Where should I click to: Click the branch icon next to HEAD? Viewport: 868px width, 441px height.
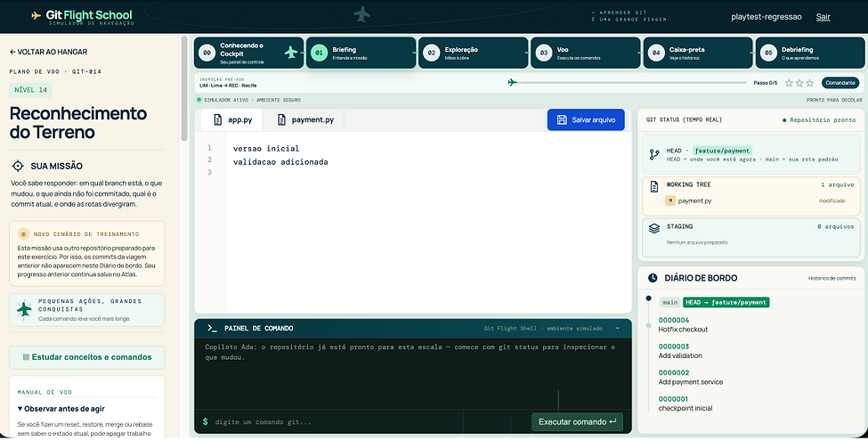[654, 154]
